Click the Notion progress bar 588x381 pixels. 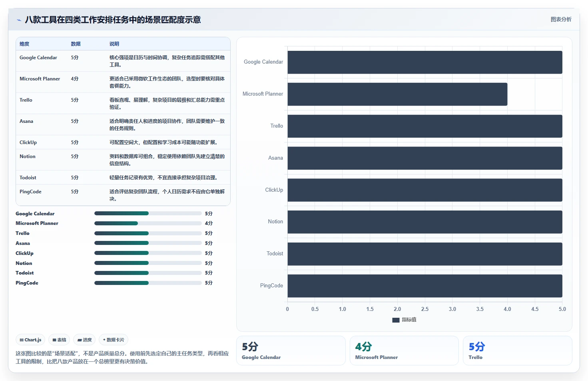pos(148,263)
